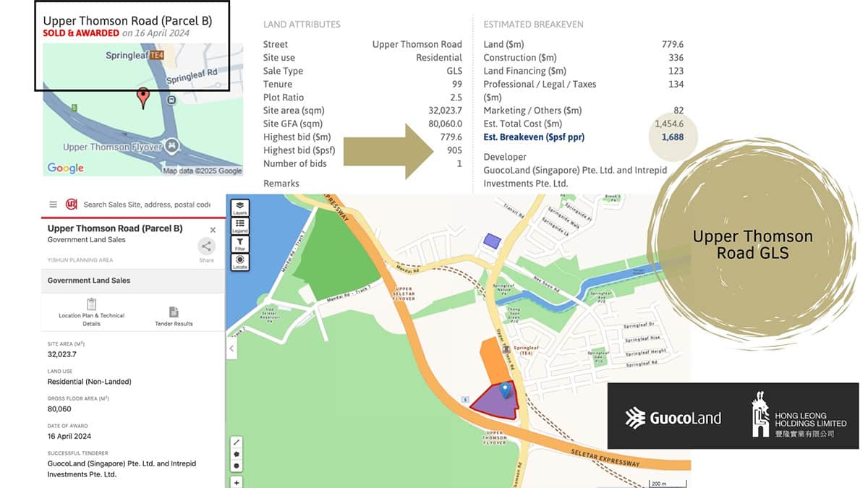The height and width of the screenshot is (488, 868).
Task: Click the ESTIMATED BREAKEVEN heading
Action: click(x=533, y=25)
